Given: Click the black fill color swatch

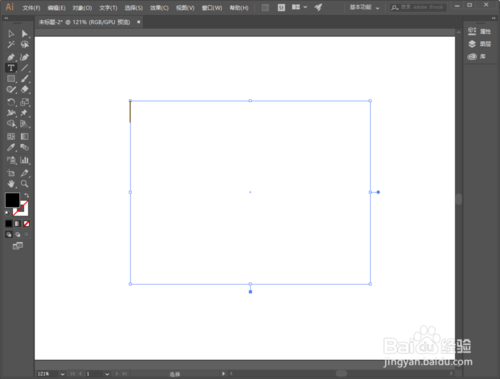Looking at the screenshot, I should [12, 200].
